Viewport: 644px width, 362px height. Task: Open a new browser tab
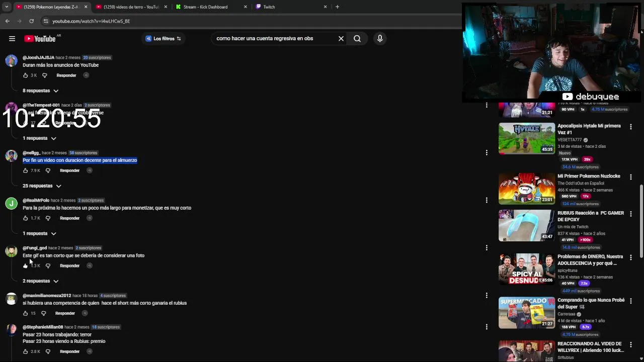337,7
